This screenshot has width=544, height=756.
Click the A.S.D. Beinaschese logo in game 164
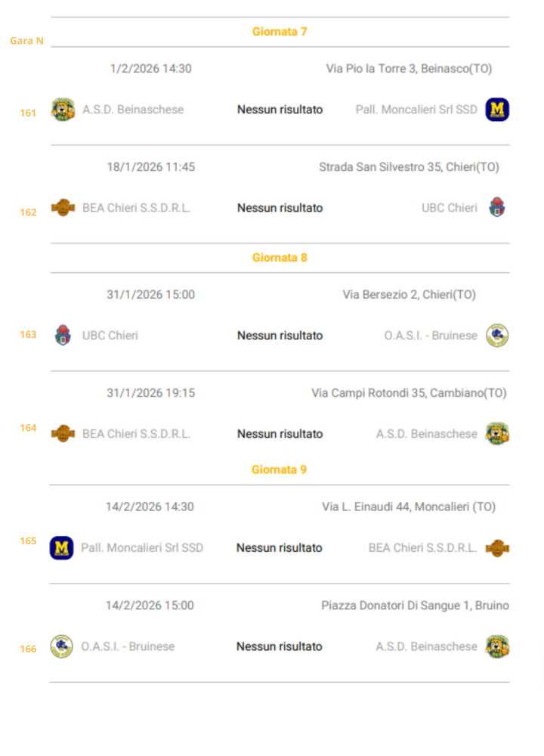(496, 433)
